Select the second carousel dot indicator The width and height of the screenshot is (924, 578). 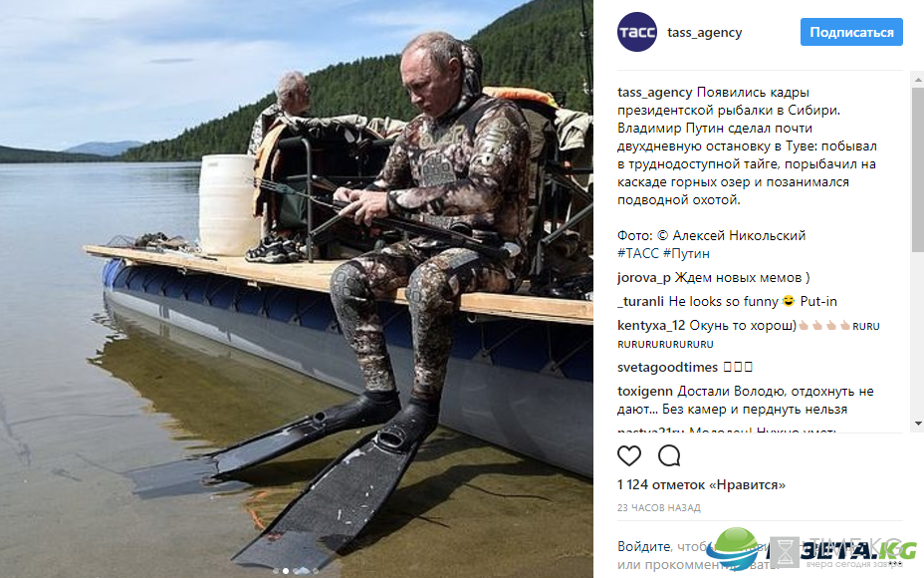(x=285, y=570)
